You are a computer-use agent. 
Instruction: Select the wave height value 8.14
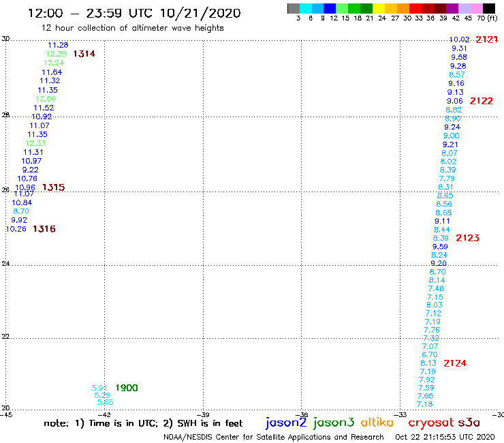point(437,280)
